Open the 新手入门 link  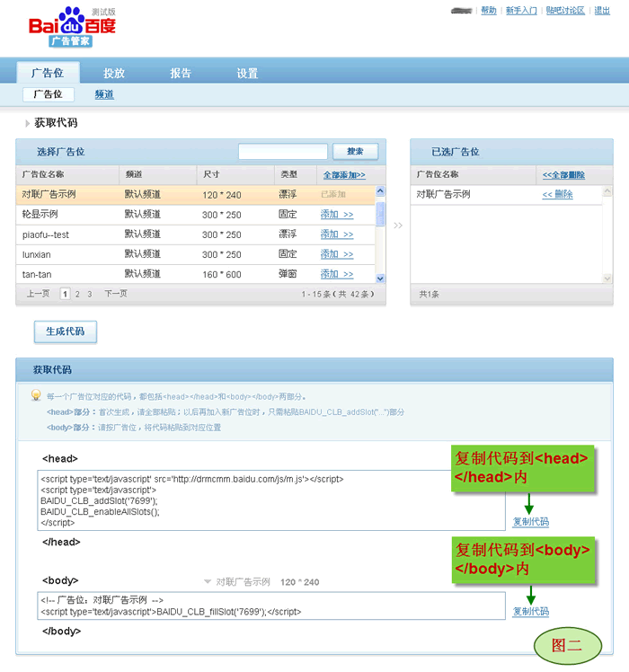[521, 10]
